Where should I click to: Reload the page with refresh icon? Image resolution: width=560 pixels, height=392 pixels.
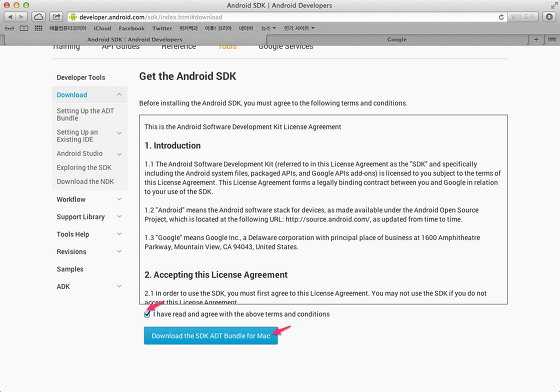click(501, 17)
